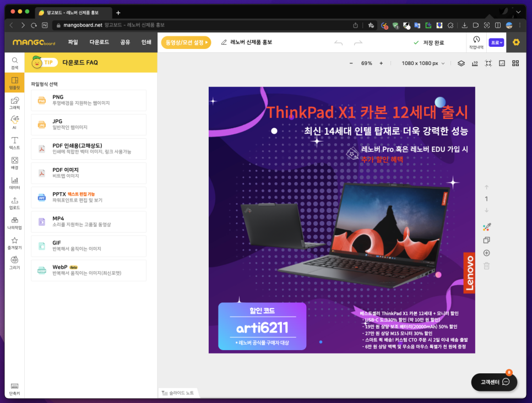The height and width of the screenshot is (403, 532).
Task: Select PDF 이미지 format
Action: pos(89,173)
